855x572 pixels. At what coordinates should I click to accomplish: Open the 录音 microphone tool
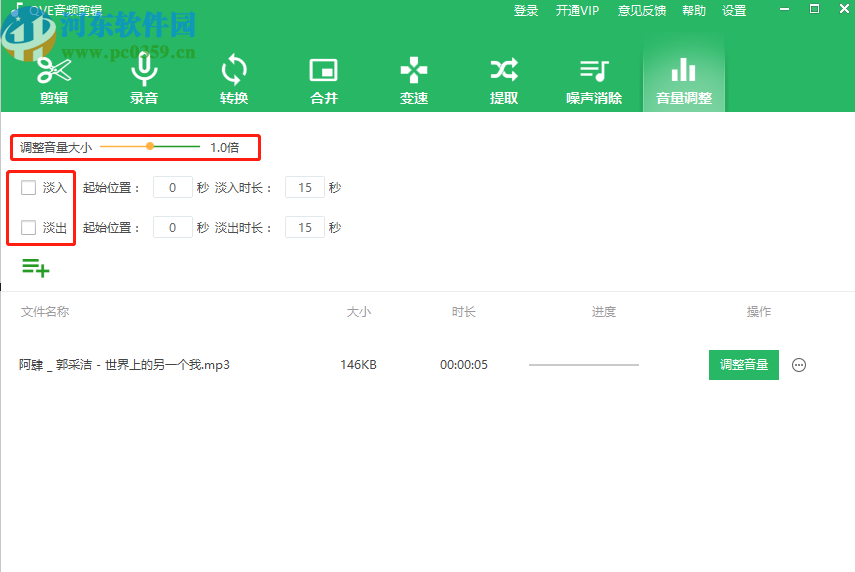tap(144, 80)
